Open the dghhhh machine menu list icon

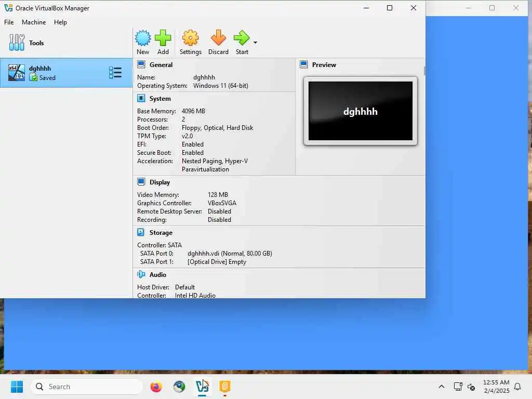coord(115,73)
